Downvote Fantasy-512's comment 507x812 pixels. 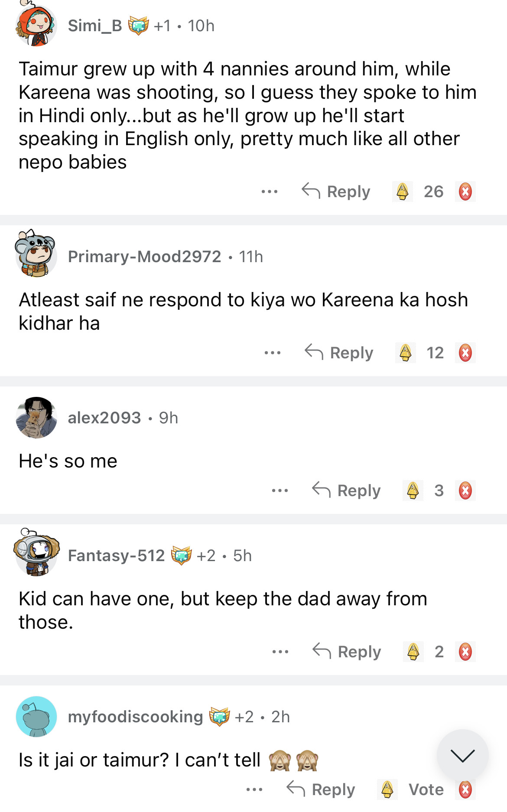[465, 652]
